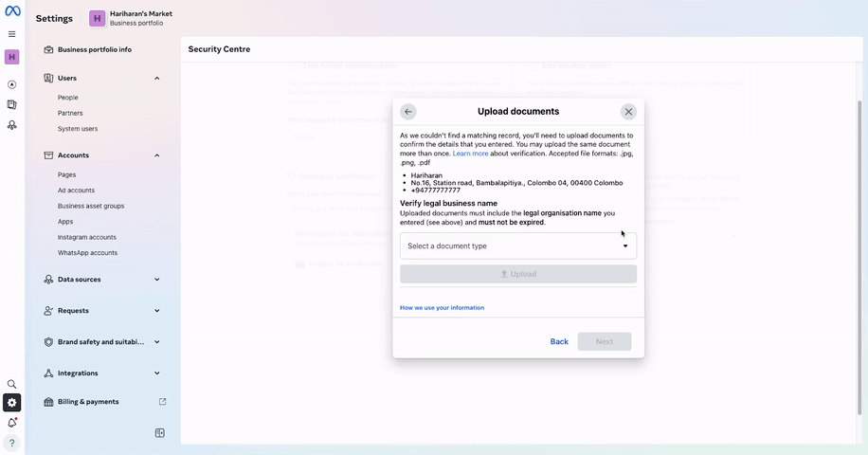Viewport: 868px width, 455px height.
Task: Open How we use your information link
Action: coord(442,308)
